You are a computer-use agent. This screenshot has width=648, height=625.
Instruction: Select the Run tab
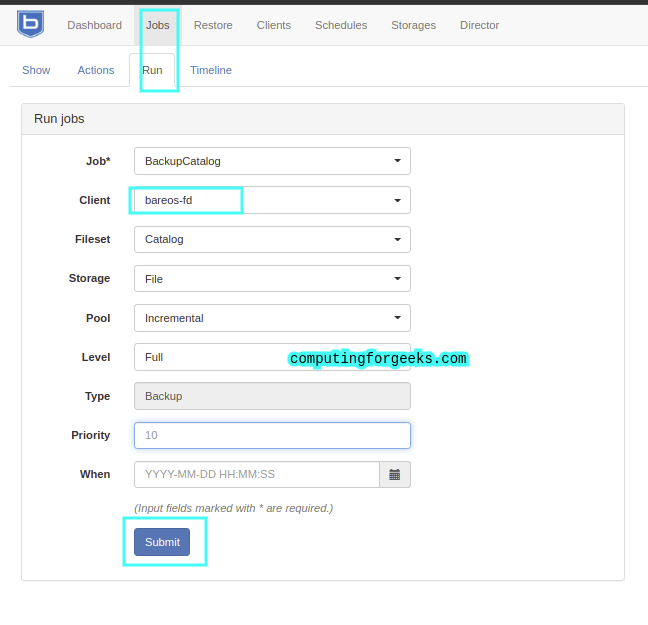[x=152, y=70]
